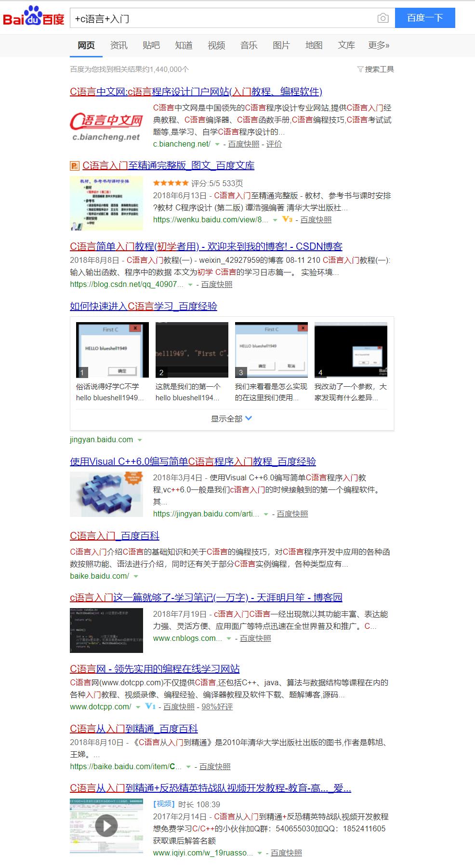Expand dropdown arrow next to www.dotcpp.com/
This screenshot has height=868, width=475.
point(138,707)
